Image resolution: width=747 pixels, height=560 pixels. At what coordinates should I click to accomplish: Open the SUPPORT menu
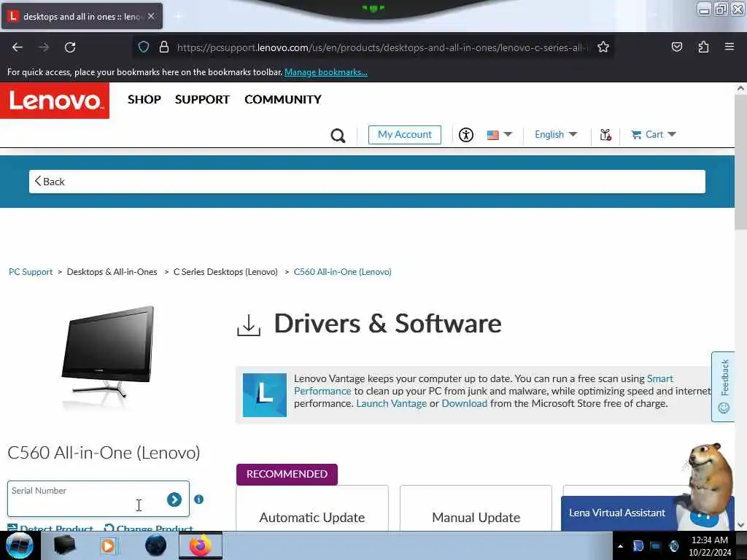pyautogui.click(x=202, y=99)
